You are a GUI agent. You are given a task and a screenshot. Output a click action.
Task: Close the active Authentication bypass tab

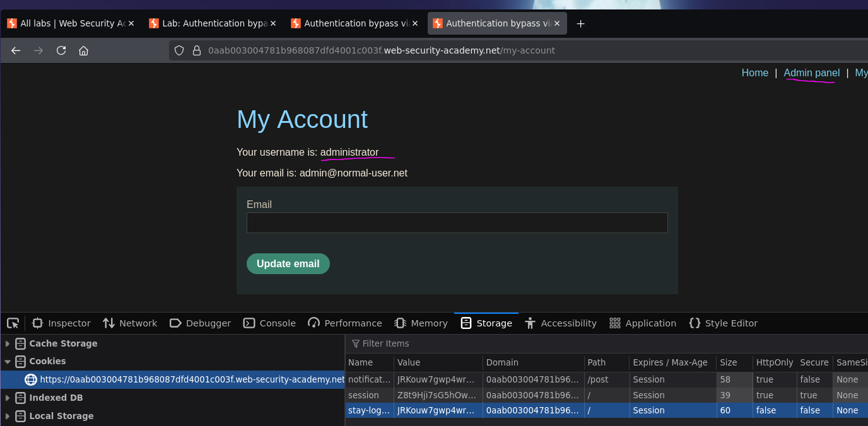click(x=557, y=23)
